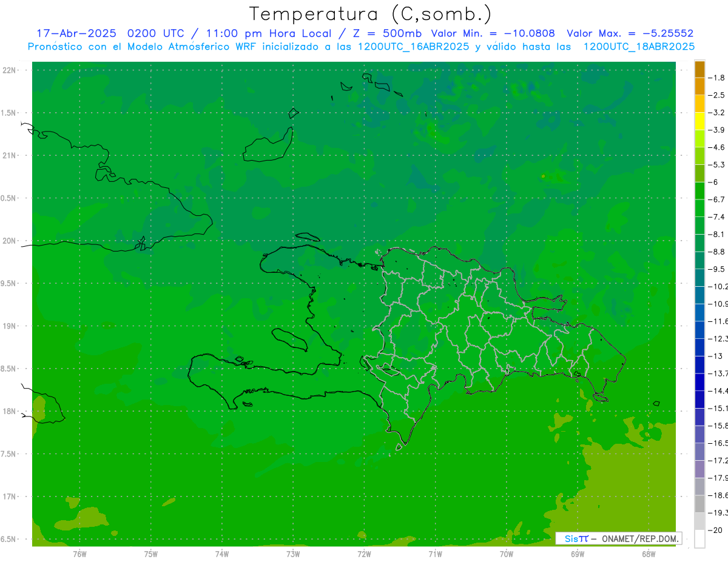Pick the yellow swatch between -3.2 and -3.9
The image size is (728, 562).
tap(699, 121)
